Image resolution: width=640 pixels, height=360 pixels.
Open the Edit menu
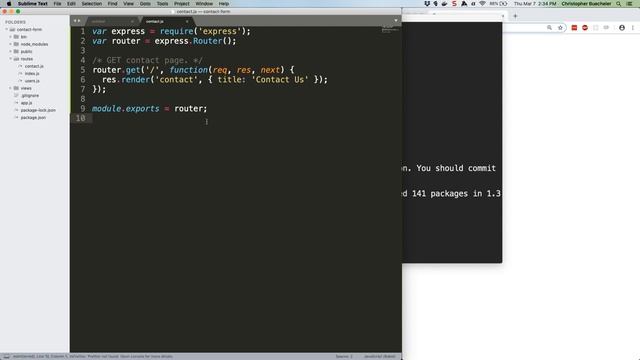click(71, 4)
